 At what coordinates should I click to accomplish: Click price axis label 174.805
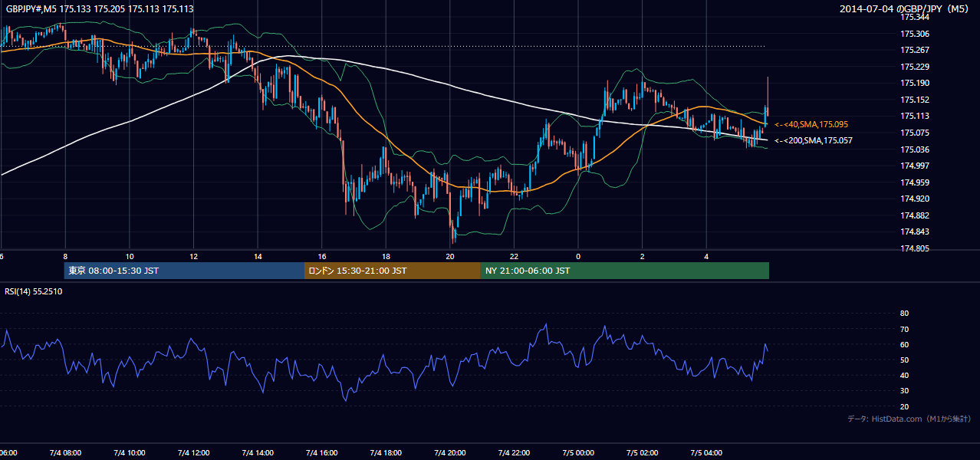tap(915, 248)
